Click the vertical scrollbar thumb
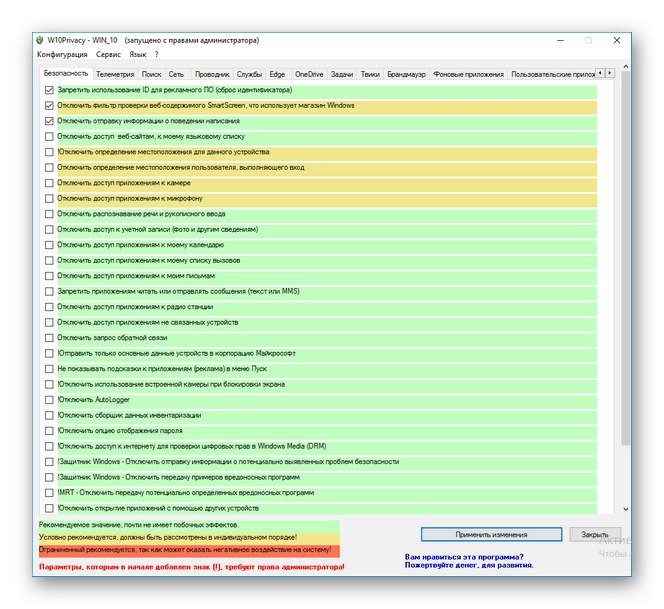 click(626, 258)
